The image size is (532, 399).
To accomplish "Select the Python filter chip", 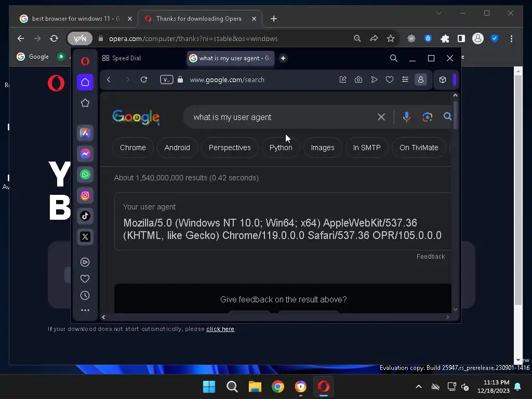I will [x=281, y=148].
